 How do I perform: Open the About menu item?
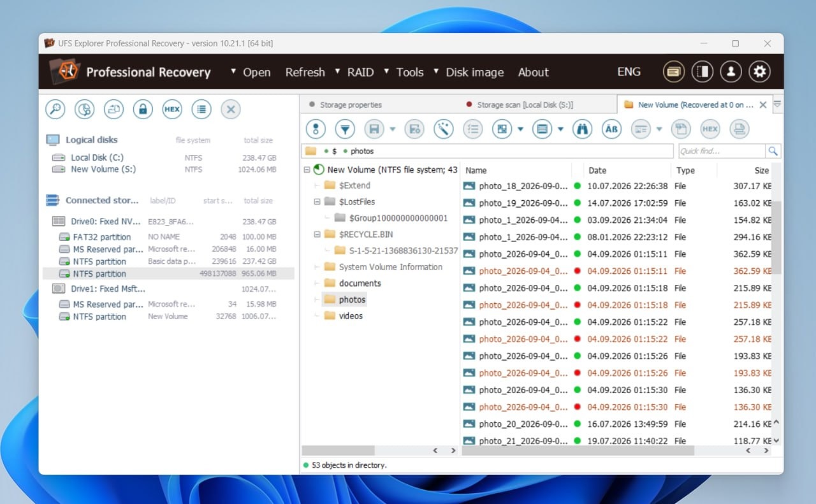pos(533,72)
